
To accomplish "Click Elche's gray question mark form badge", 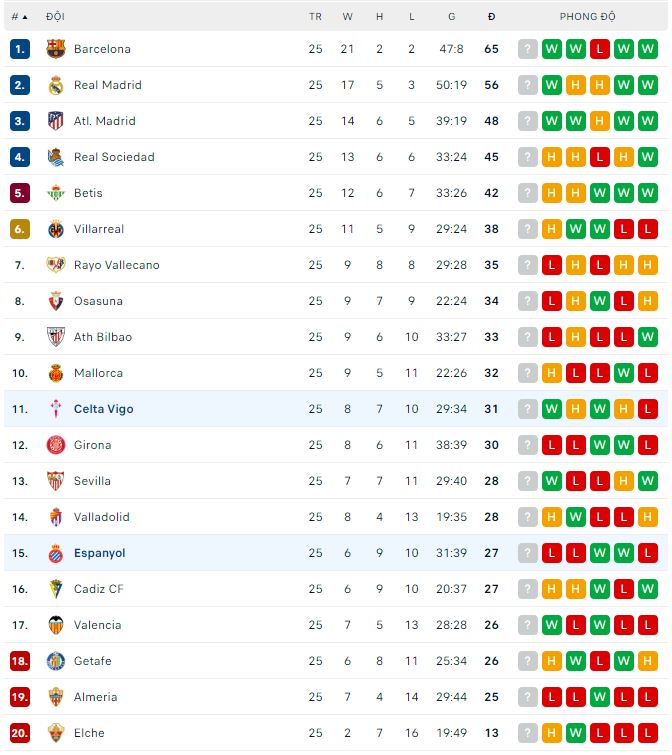I will coord(528,733).
